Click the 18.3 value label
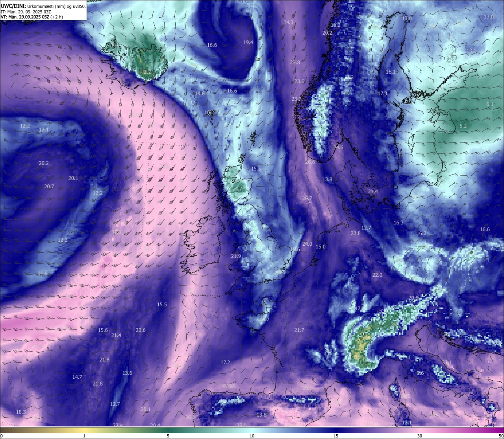 click(x=21, y=412)
